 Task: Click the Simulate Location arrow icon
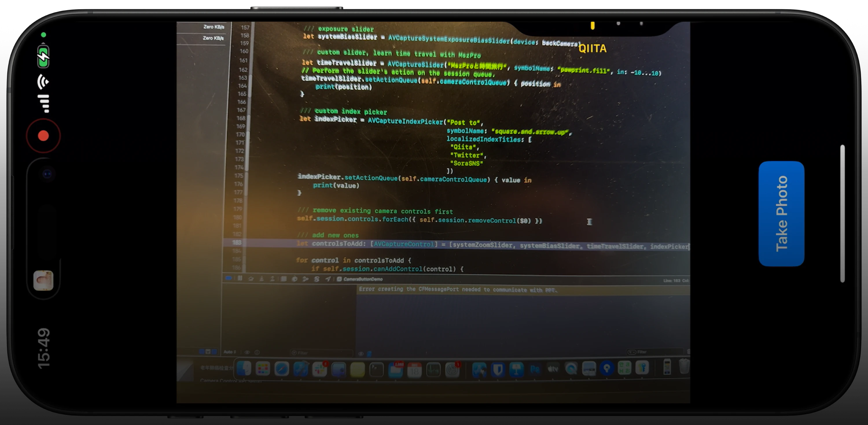tap(328, 279)
